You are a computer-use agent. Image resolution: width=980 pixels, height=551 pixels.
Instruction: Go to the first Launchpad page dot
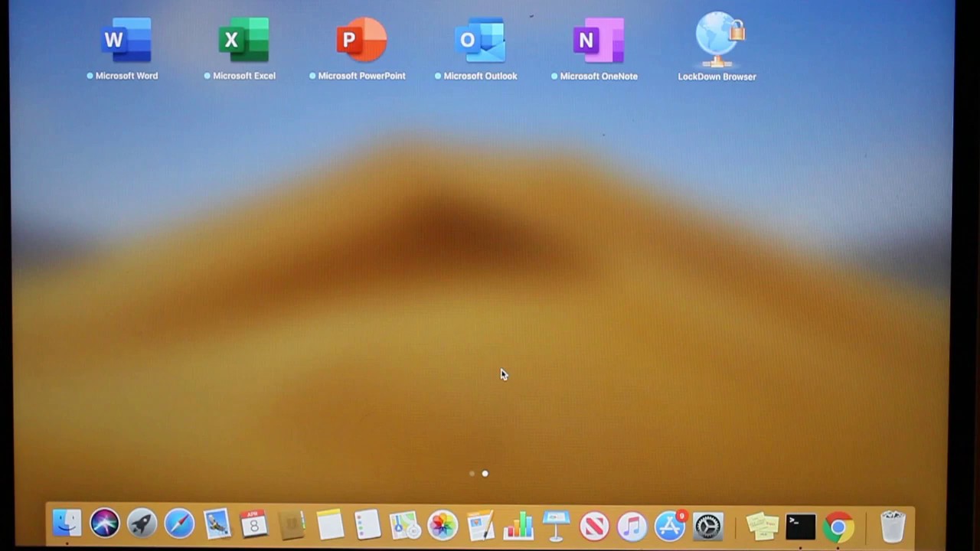point(472,474)
